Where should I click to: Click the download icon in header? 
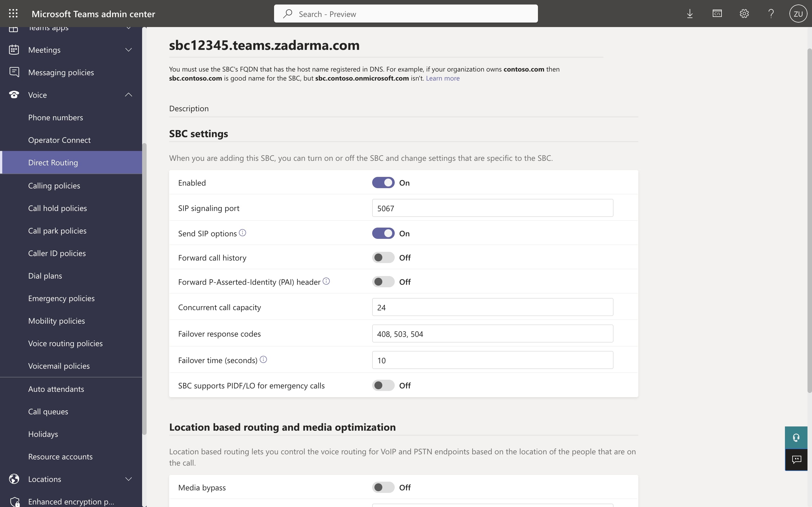(690, 14)
